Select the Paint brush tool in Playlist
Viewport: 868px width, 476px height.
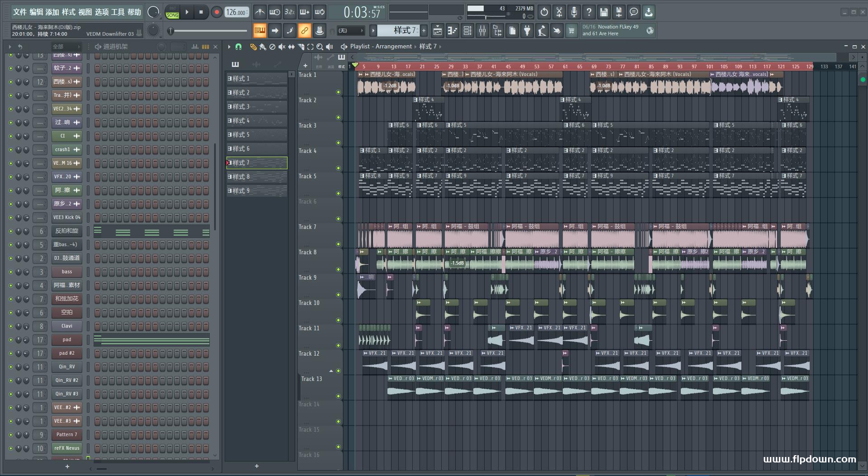click(263, 47)
